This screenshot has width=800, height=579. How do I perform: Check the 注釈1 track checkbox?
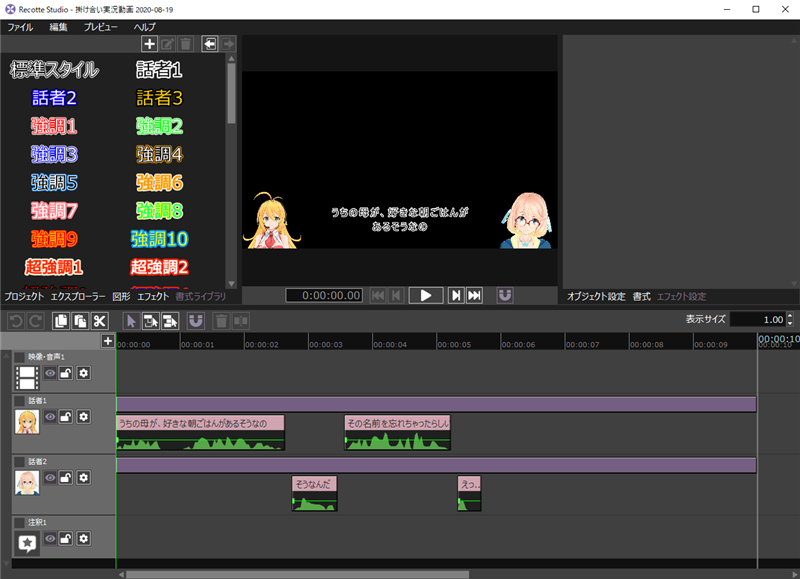19,523
